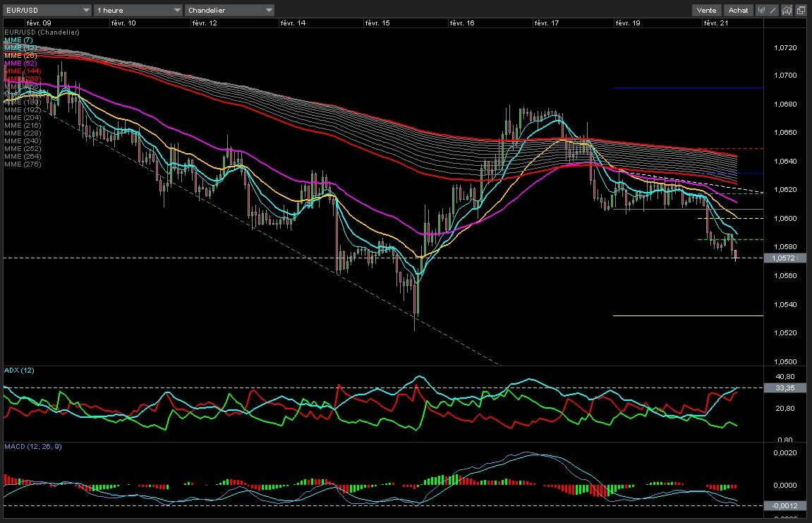Select the MME (26) indicator label
This screenshot has height=523, width=812.
(20, 56)
